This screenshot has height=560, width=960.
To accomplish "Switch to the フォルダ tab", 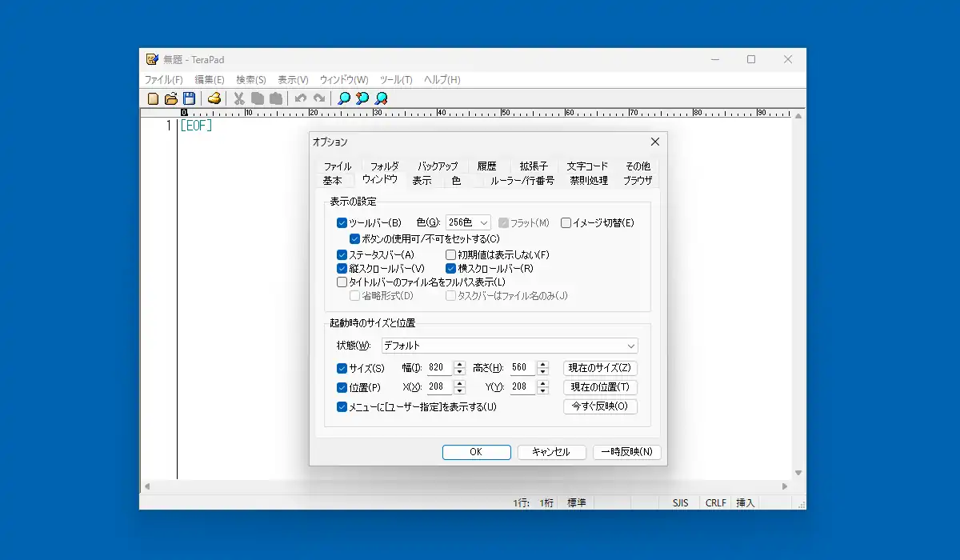I will pos(384,166).
